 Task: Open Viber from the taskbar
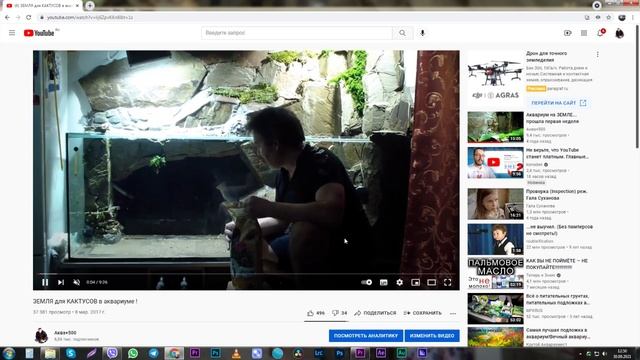[x=112, y=353]
